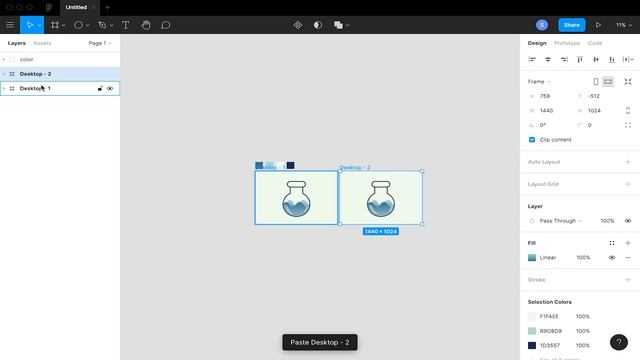Click the distribute spacing icon
The width and height of the screenshot is (640, 360).
point(626,60)
